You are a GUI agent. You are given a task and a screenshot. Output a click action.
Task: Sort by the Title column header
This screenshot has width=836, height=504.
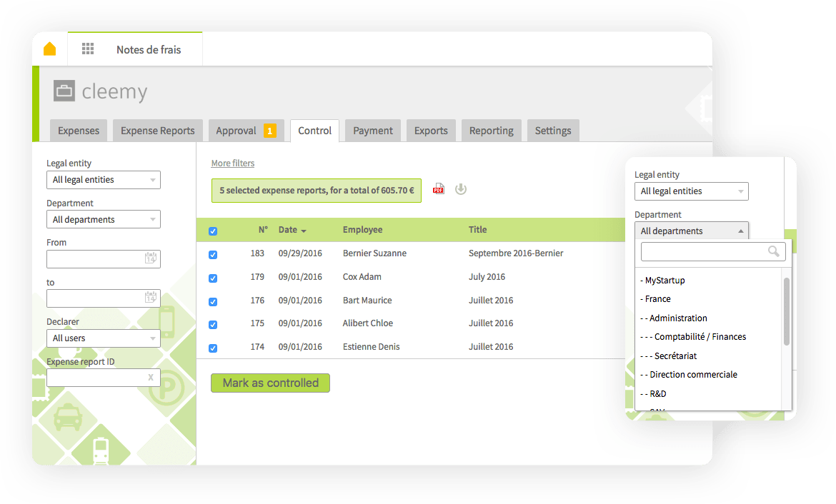(x=478, y=230)
